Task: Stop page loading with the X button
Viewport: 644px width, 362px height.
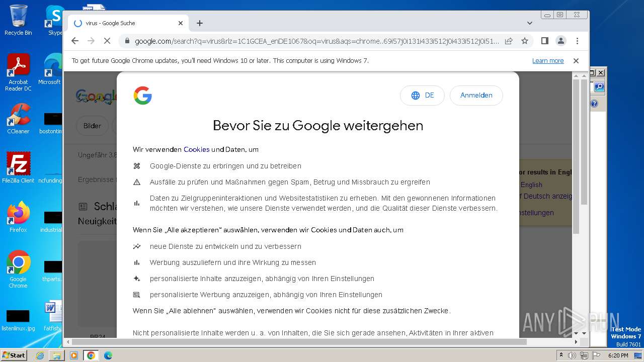Action: click(x=107, y=41)
